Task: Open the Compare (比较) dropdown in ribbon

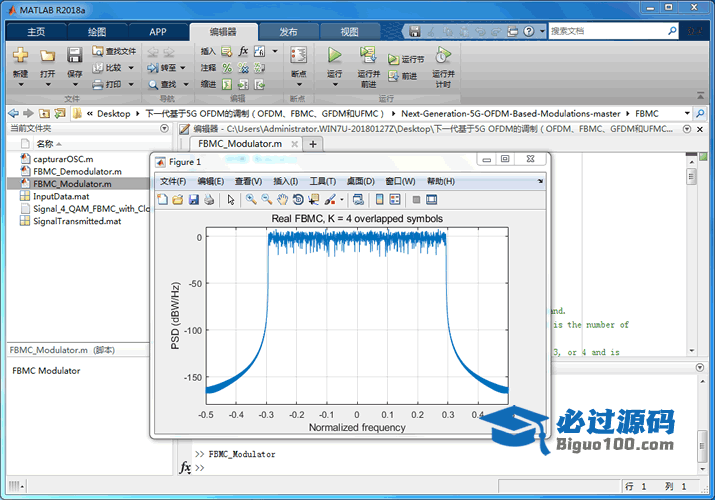Action: tap(130, 68)
